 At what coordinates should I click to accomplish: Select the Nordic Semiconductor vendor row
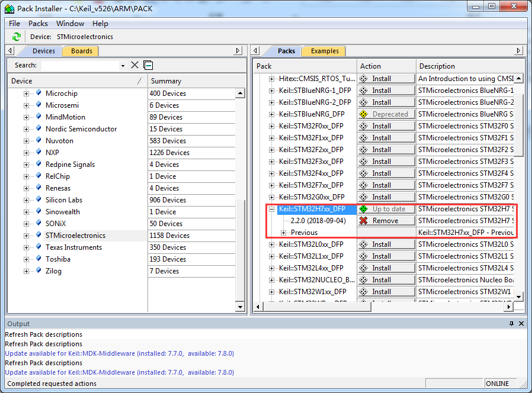[81, 129]
